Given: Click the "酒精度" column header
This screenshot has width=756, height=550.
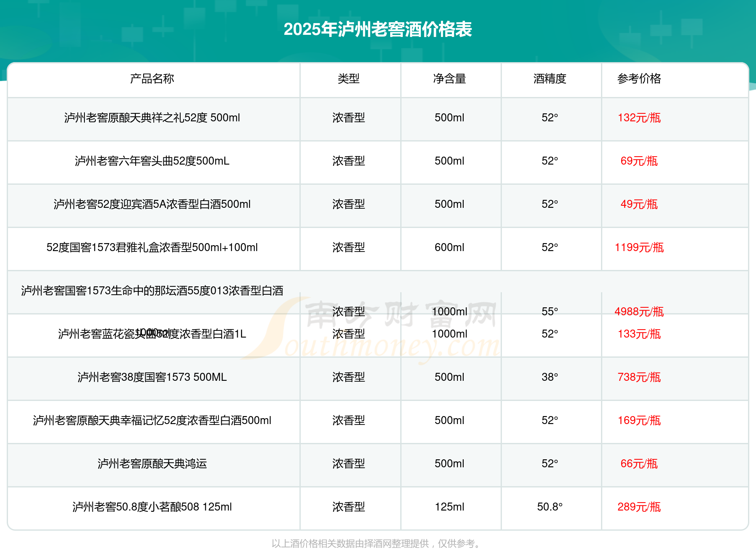Looking at the screenshot, I should coord(550,79).
